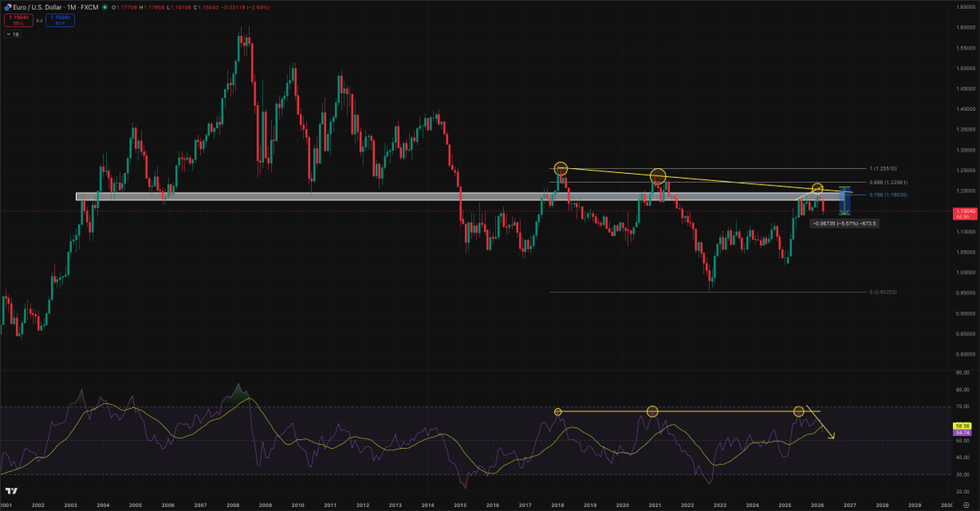Click the red SELL 1.15040 button
The image size is (980, 511).
click(x=19, y=20)
